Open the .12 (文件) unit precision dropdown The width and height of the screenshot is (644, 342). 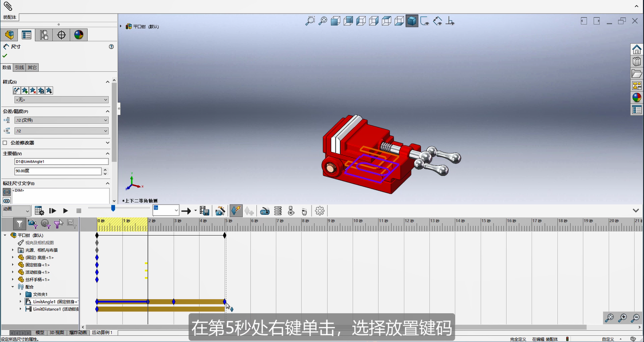(x=62, y=120)
